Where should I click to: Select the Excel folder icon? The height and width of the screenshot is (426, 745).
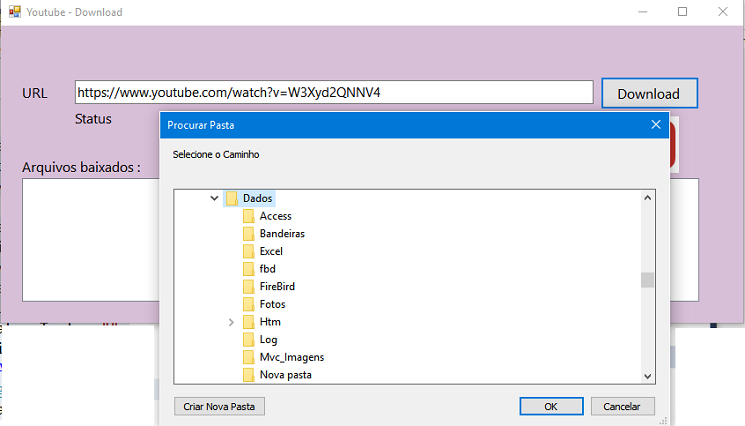click(248, 251)
